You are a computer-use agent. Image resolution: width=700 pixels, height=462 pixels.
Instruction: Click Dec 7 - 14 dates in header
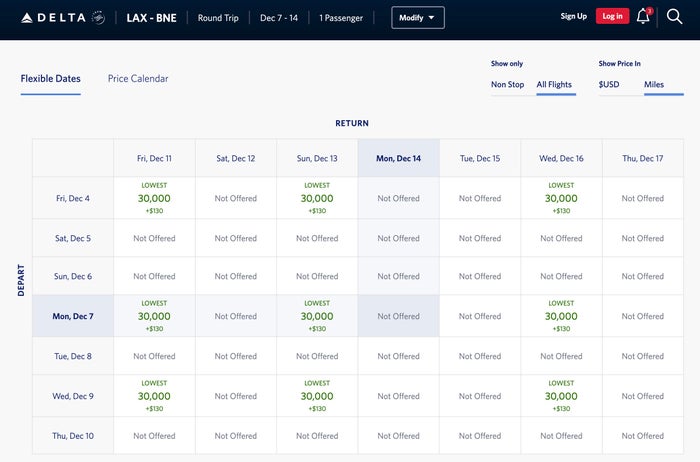point(279,18)
